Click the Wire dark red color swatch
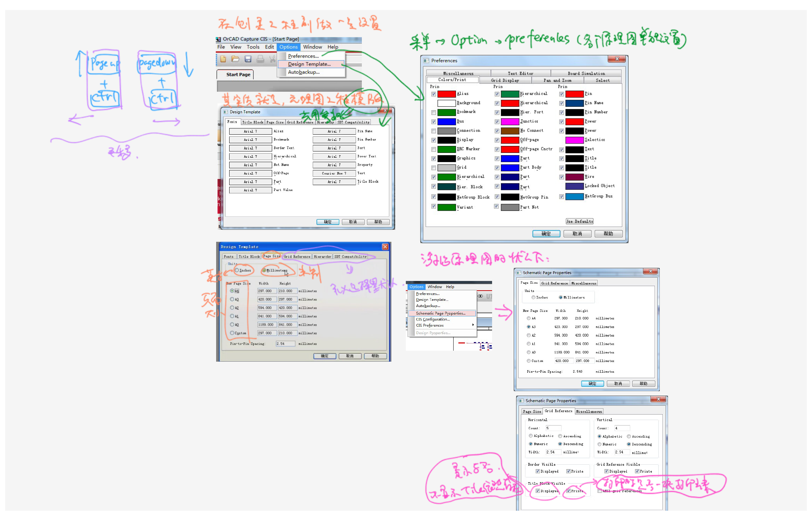 575,177
